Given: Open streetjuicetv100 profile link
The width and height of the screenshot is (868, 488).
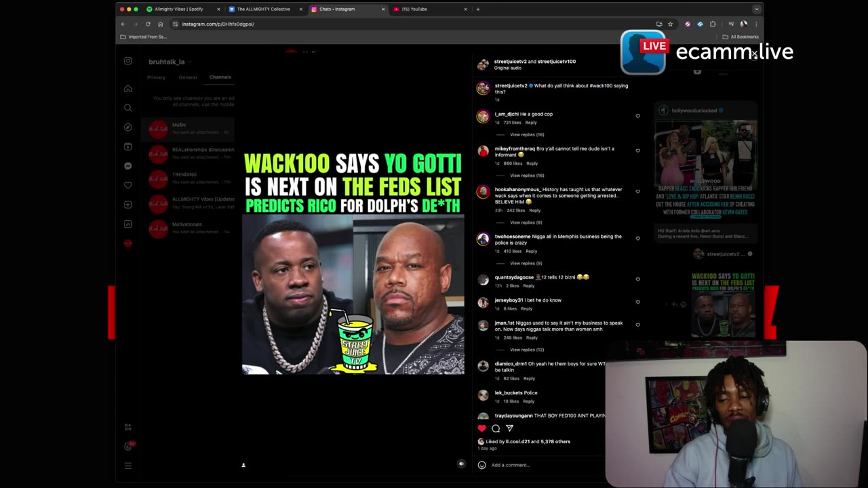Looking at the screenshot, I should [x=557, y=62].
